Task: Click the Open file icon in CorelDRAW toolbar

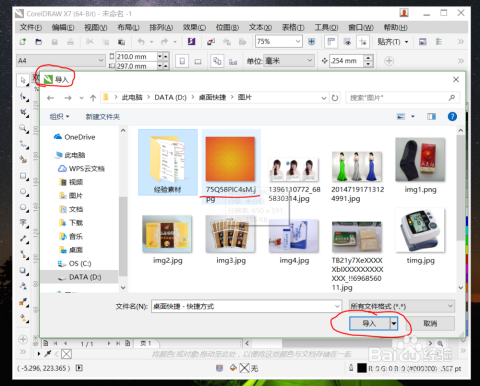Action: coord(39,42)
